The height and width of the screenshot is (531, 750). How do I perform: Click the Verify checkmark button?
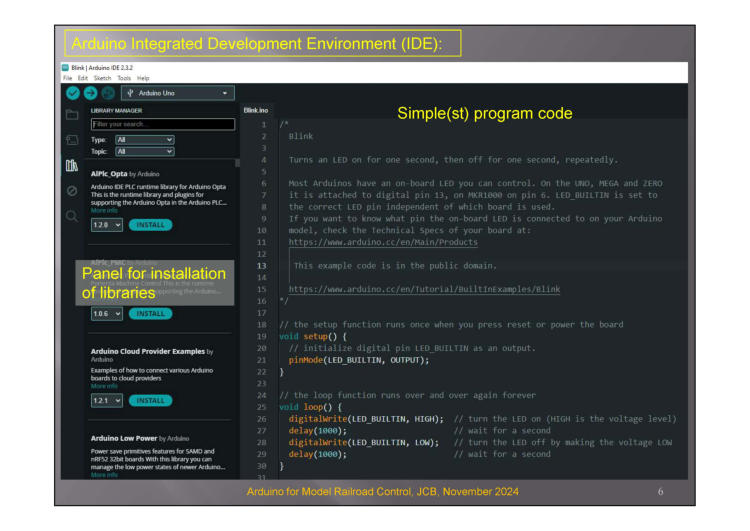point(73,93)
